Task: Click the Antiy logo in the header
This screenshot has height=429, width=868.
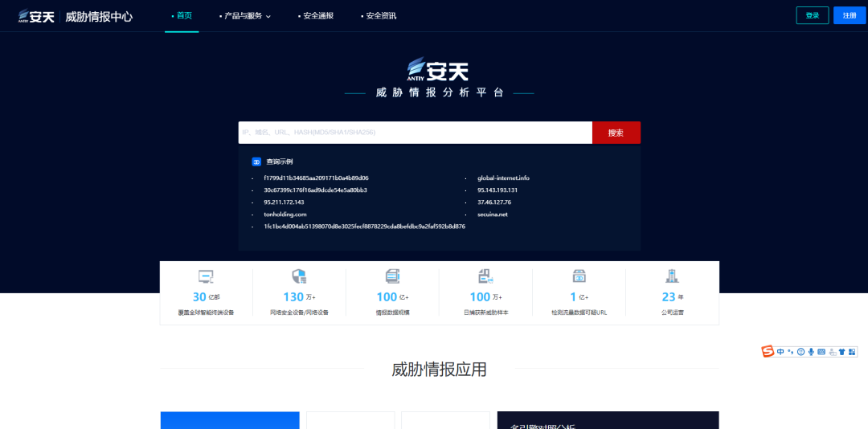Action: pyautogui.click(x=35, y=16)
